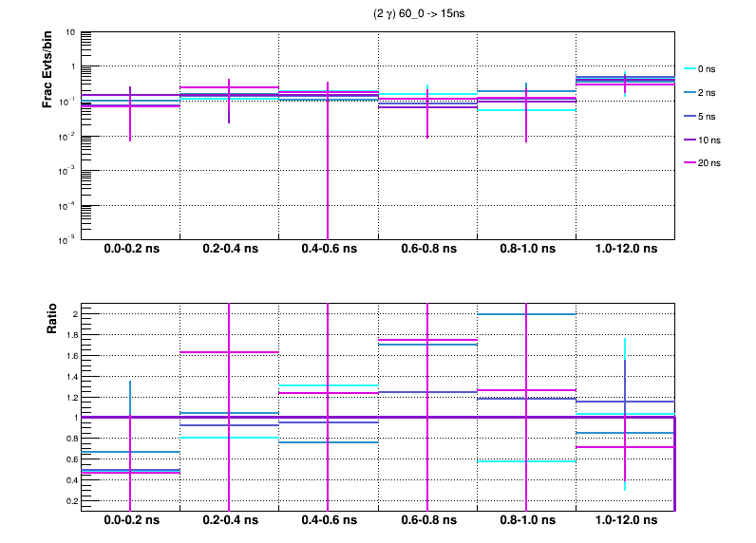Click the magenta 20 ns legend line

pyautogui.click(x=690, y=163)
